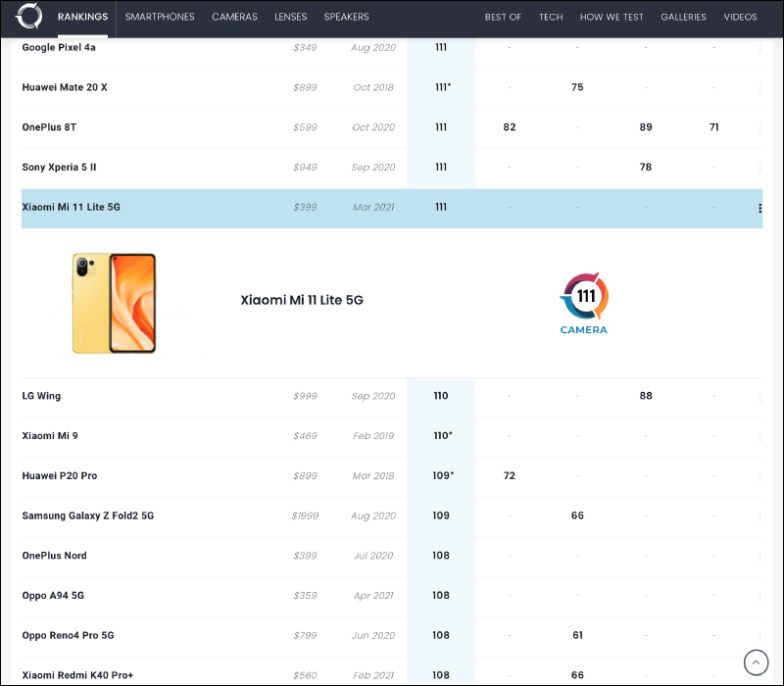Click Sony Xperia 5 II score 78
784x686 pixels.
[x=646, y=167]
